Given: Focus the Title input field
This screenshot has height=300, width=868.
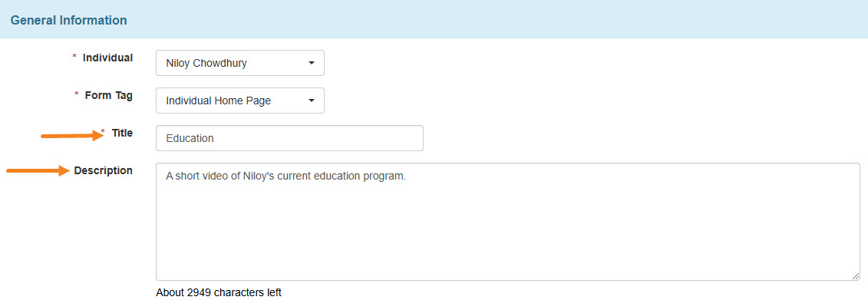Looking at the screenshot, I should pos(289,138).
